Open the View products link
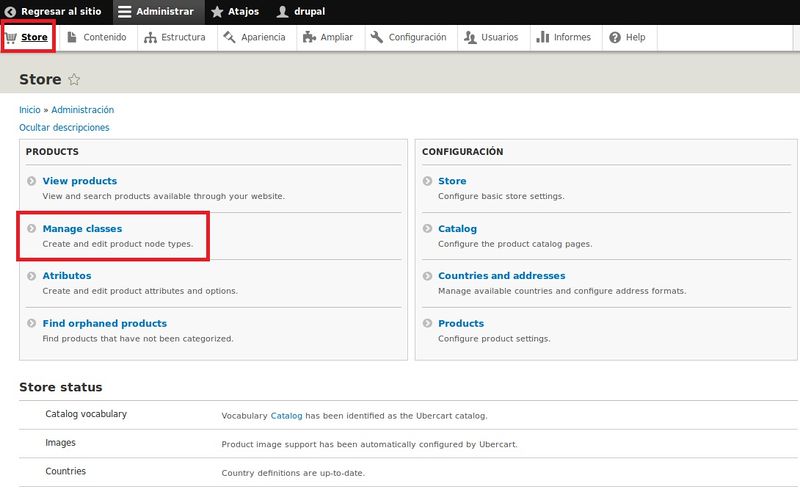Image resolution: width=800 pixels, height=492 pixels. tap(80, 181)
